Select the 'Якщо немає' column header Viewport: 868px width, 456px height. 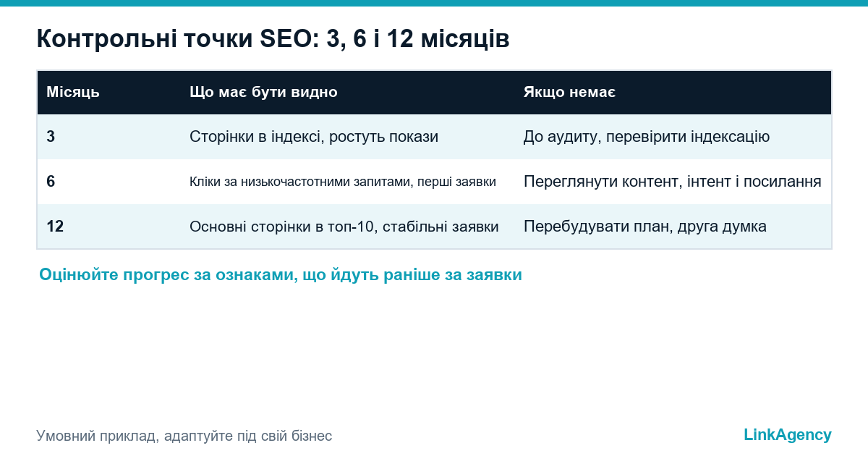[569, 93]
